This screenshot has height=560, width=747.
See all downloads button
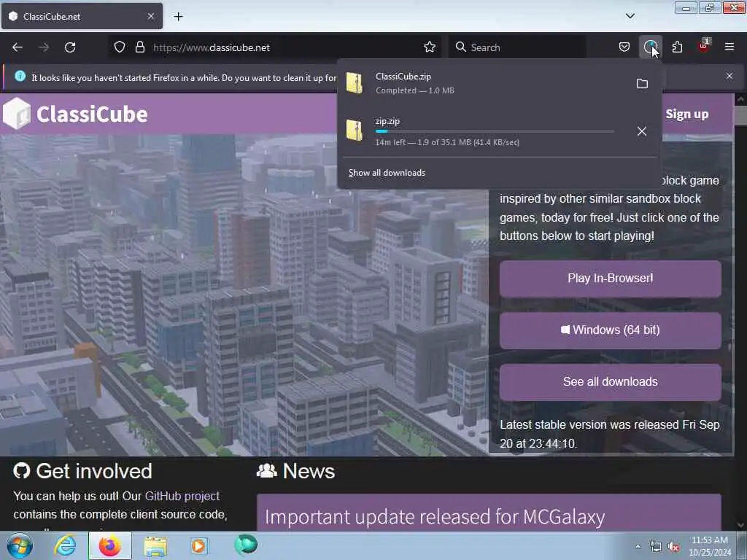[x=610, y=382]
